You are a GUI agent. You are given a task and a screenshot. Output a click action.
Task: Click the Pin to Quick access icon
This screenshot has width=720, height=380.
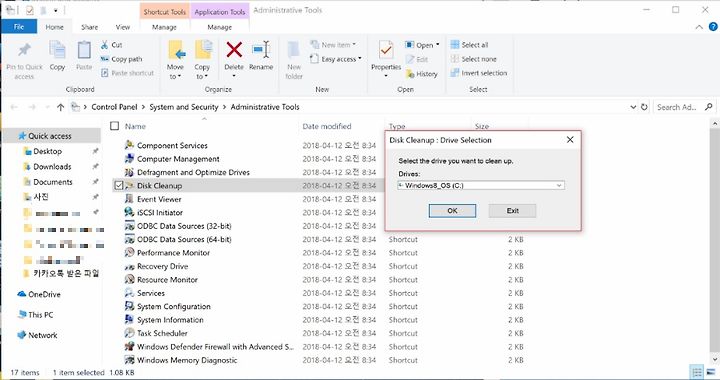coord(24,50)
